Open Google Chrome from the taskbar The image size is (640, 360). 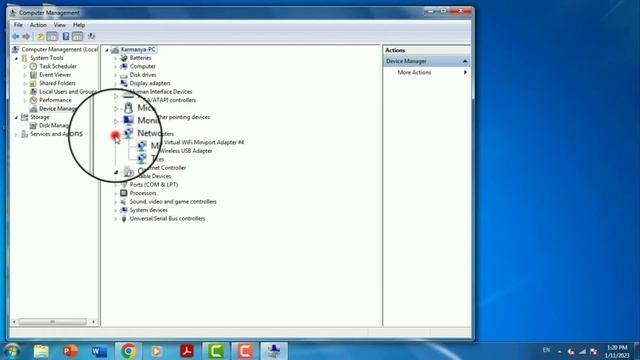tap(129, 351)
